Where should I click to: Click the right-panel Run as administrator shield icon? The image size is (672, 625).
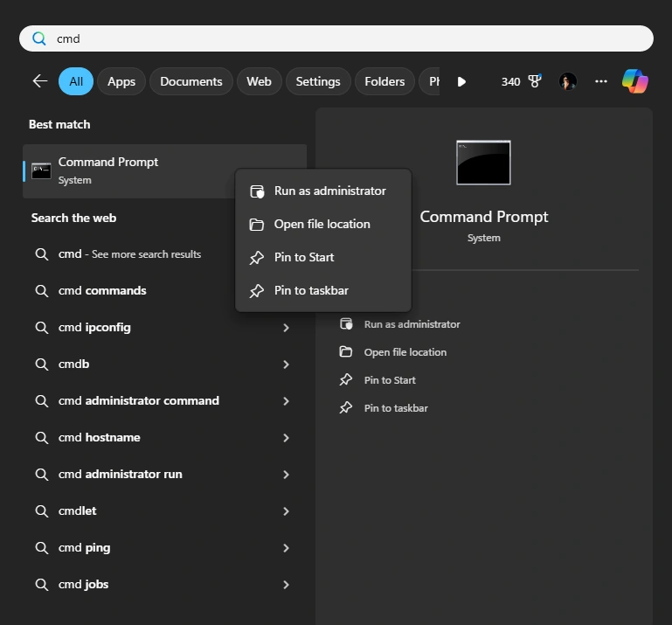tap(346, 323)
